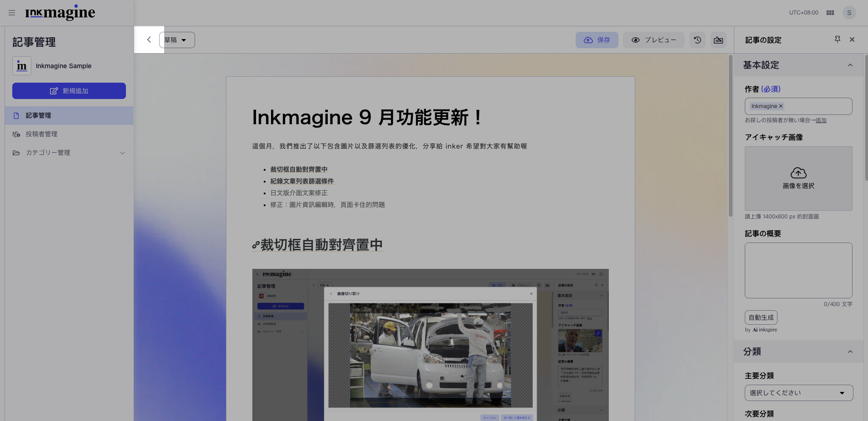Click the 作者 author input field

tap(798, 106)
